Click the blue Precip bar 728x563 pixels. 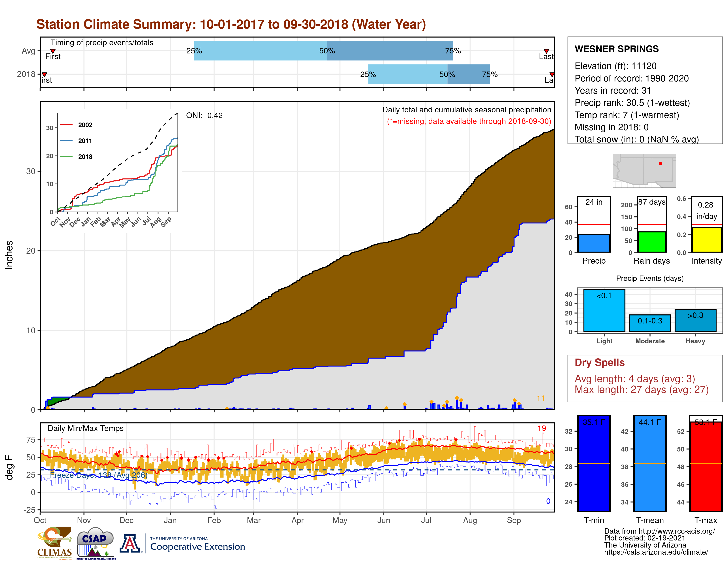click(594, 243)
